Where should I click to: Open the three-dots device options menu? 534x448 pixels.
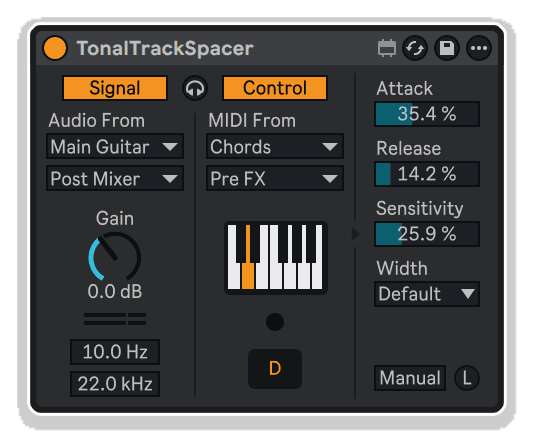479,48
